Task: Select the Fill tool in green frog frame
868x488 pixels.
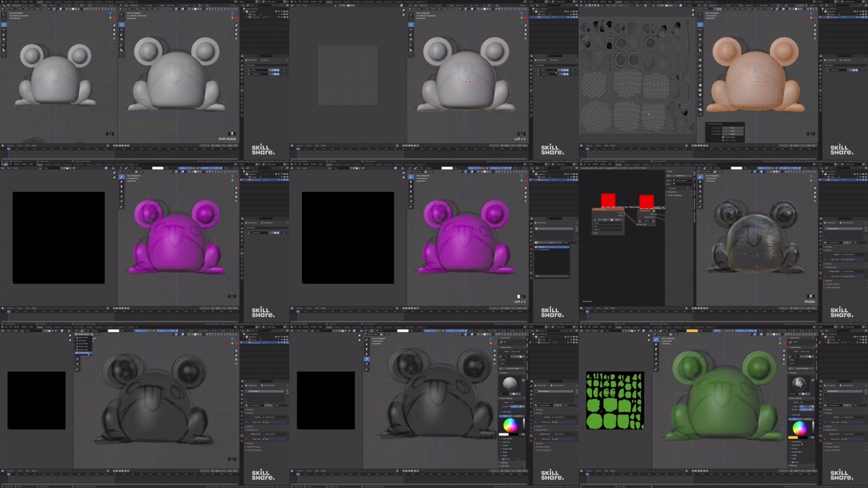Action: coord(656,359)
